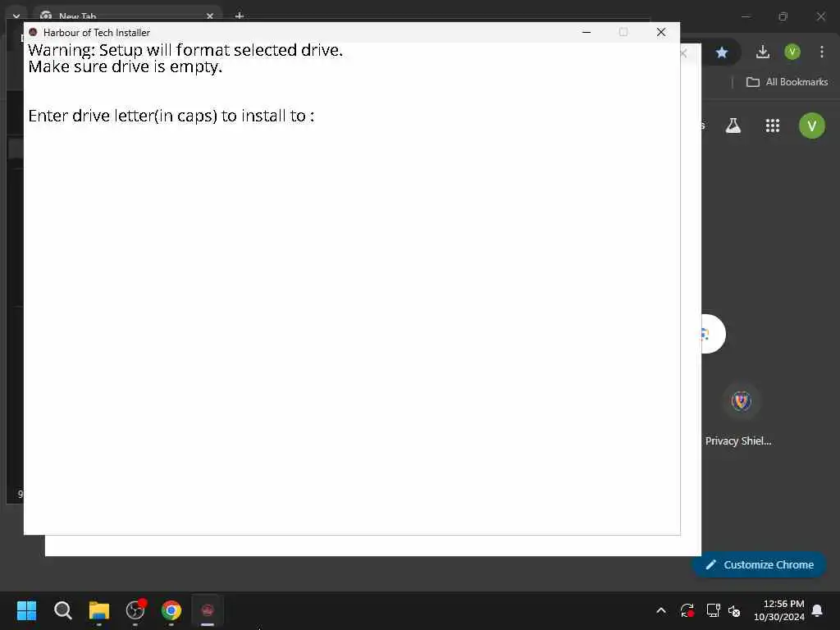Open the Chrome profile avatar in the toolbar
840x630 pixels.
(792, 52)
